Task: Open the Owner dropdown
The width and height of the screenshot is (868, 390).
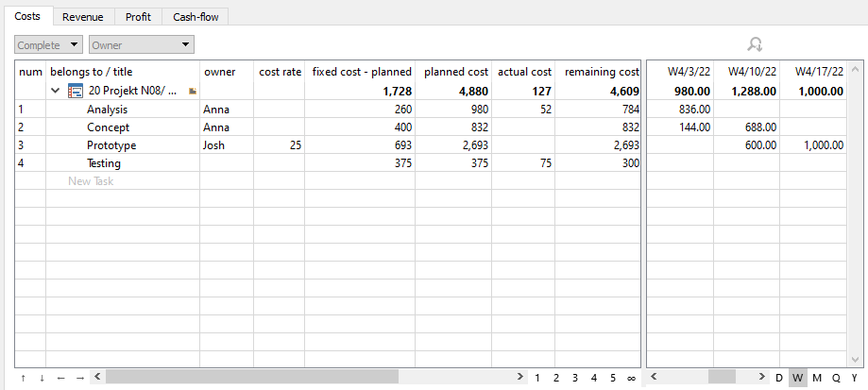Action: [x=141, y=44]
